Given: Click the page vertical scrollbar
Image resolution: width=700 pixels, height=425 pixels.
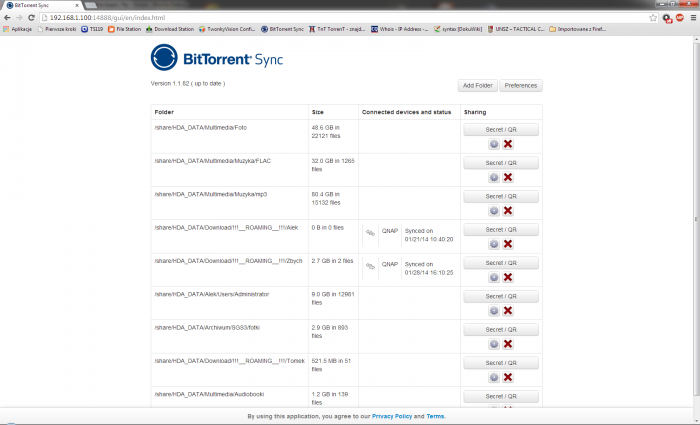Looking at the screenshot, I should coord(696,219).
